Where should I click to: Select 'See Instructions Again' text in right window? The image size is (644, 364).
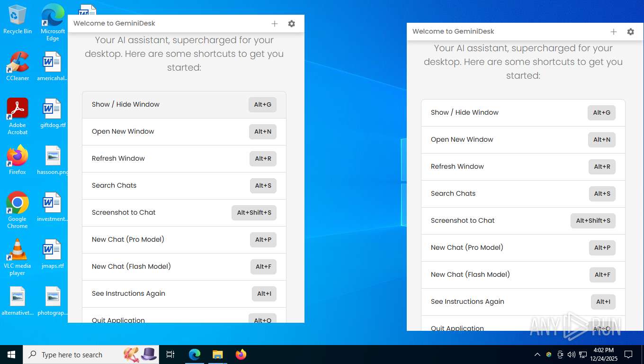(467, 302)
